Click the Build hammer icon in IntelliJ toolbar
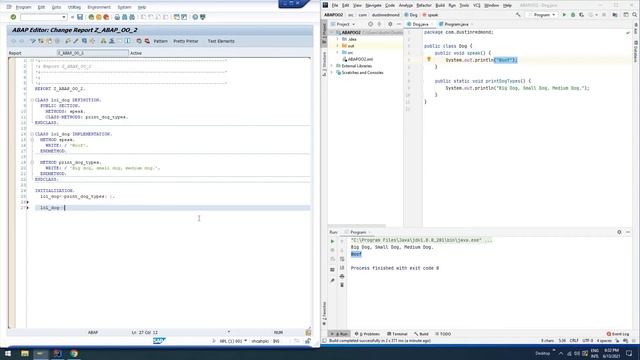The image size is (640, 360). [x=518, y=15]
